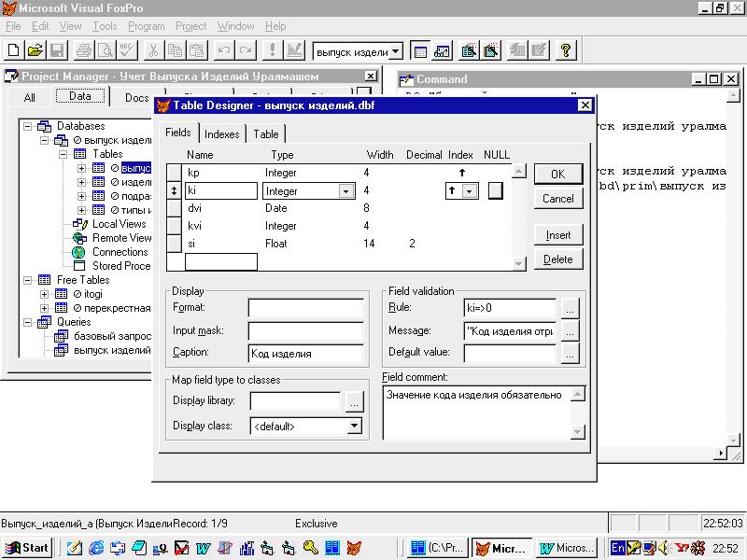The image size is (747, 560).
Task: Open the Window menu
Action: click(x=235, y=26)
